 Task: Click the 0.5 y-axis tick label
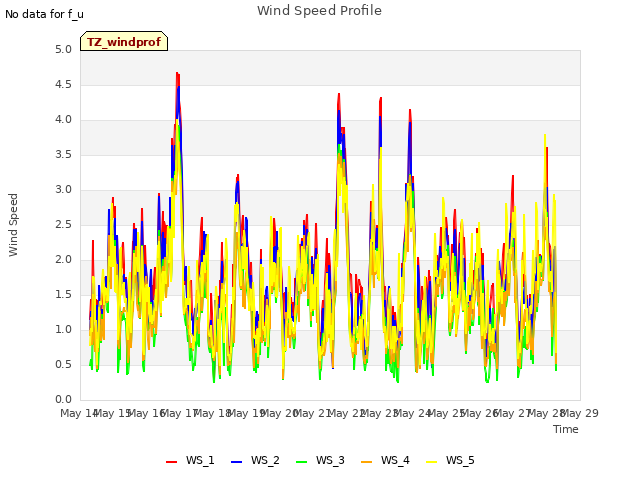[63, 364]
